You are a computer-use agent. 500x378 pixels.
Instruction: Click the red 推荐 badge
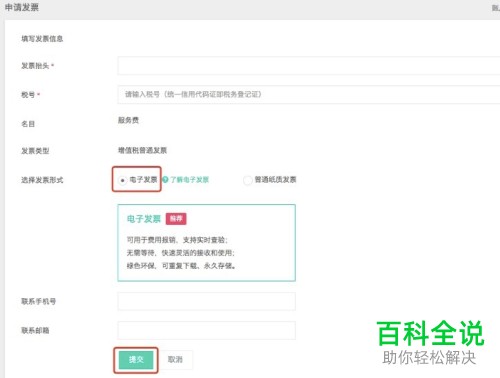(x=176, y=219)
